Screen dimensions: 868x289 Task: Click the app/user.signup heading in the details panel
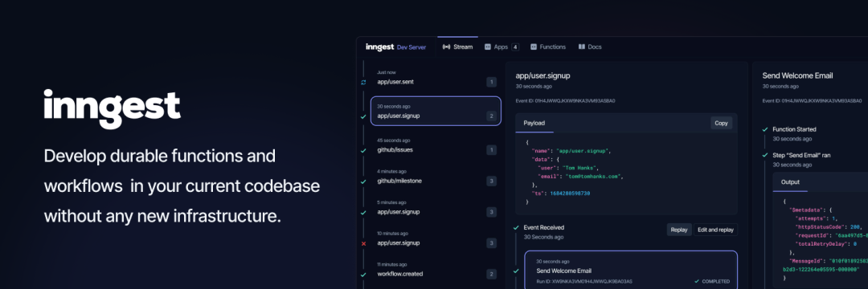pos(542,75)
